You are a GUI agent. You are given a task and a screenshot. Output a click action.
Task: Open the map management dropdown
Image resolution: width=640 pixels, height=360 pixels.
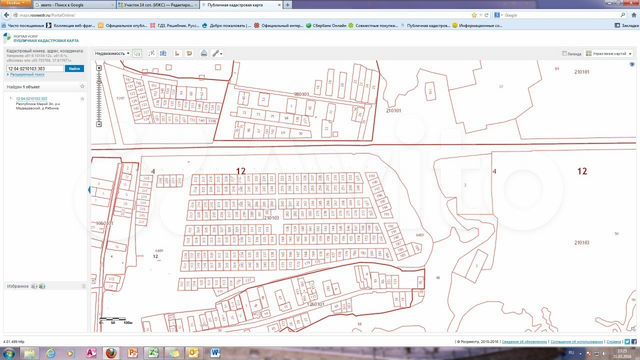(609, 53)
